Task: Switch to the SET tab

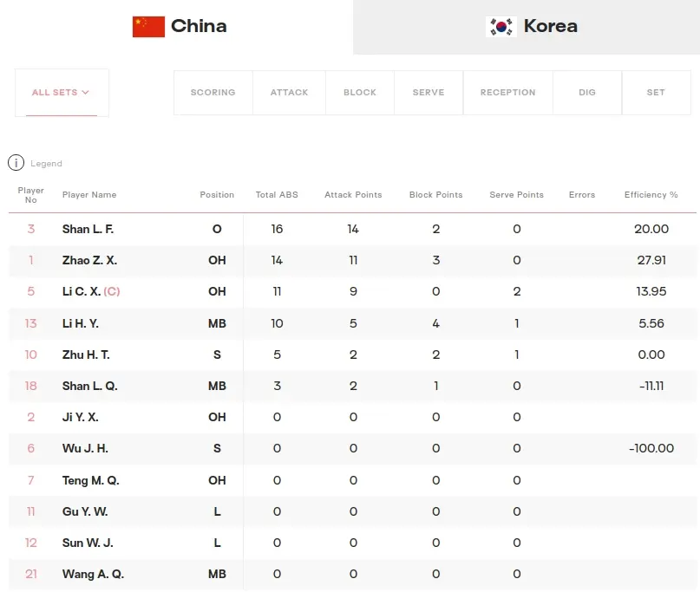Action: coord(656,93)
